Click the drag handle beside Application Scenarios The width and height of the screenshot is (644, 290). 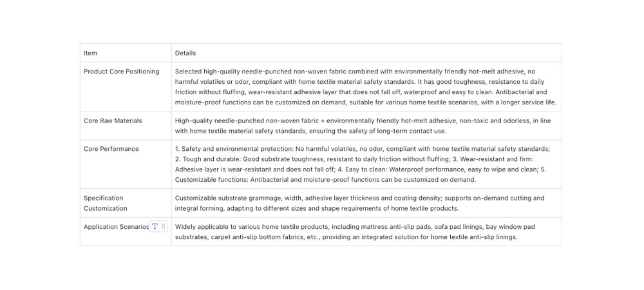click(164, 226)
